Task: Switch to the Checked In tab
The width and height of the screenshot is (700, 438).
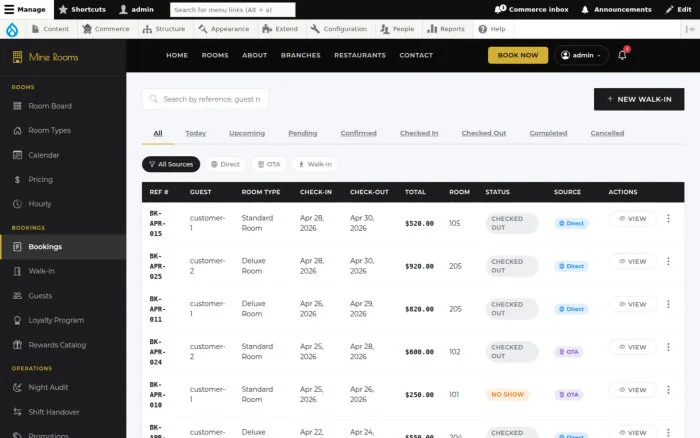Action: pyautogui.click(x=419, y=133)
